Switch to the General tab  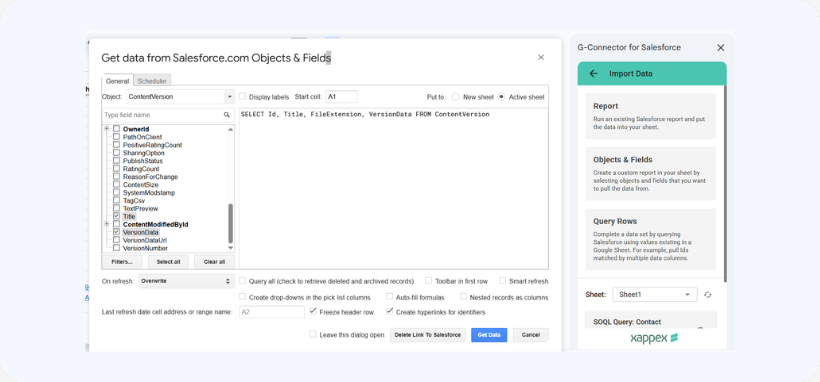pyautogui.click(x=117, y=81)
